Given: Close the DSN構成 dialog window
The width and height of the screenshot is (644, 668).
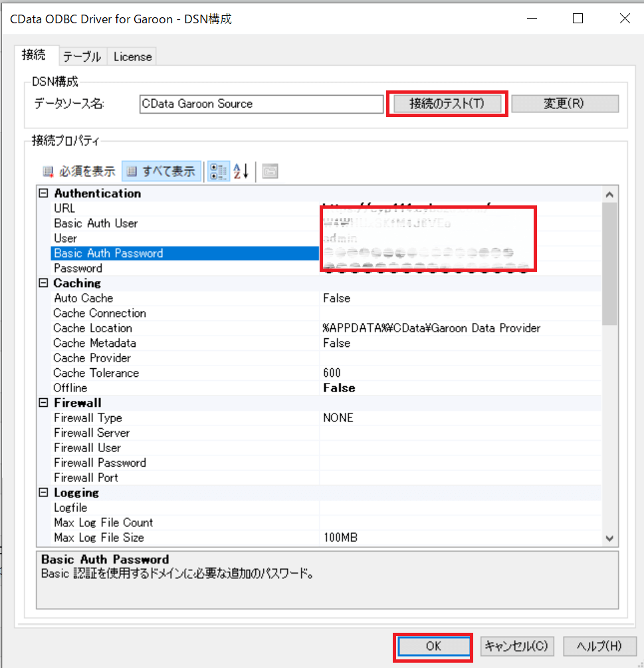Looking at the screenshot, I should click(x=625, y=19).
